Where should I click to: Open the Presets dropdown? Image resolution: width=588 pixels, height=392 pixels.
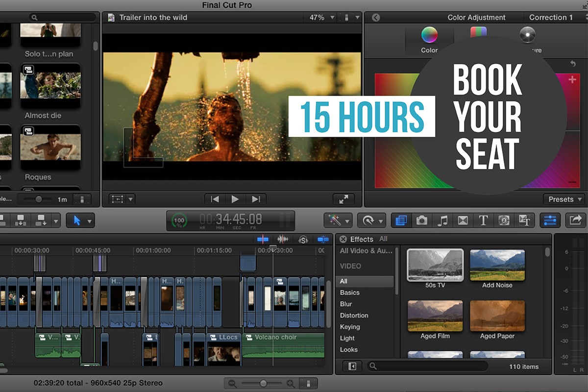564,199
